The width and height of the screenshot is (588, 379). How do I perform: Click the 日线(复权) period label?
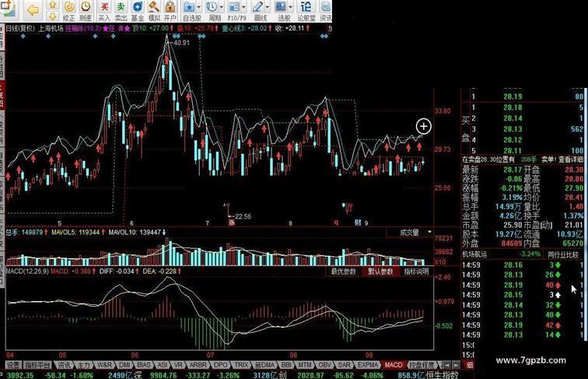tap(21, 29)
